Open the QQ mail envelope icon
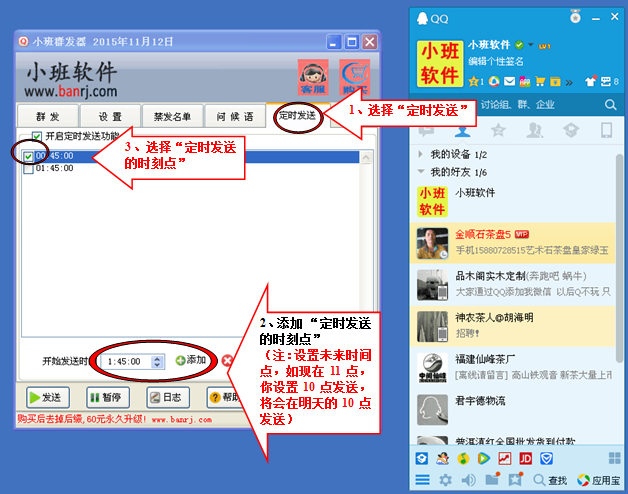Viewport: 628px width, 494px height. click(x=509, y=82)
